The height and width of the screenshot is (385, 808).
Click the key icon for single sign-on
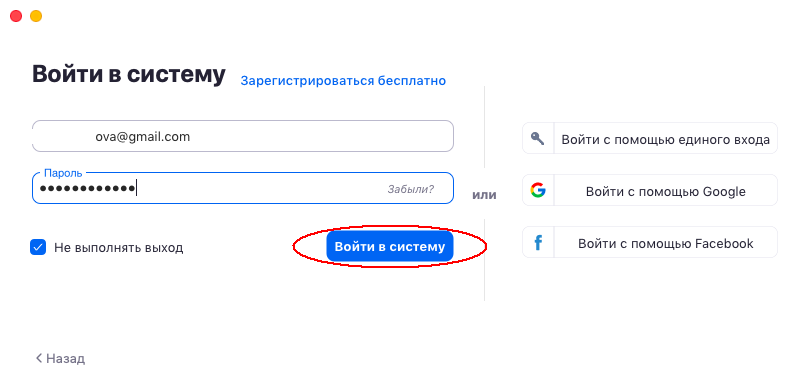537,138
